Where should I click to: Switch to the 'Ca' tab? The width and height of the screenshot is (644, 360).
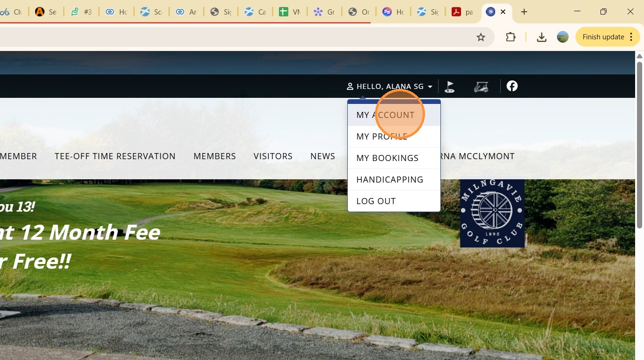pos(256,12)
